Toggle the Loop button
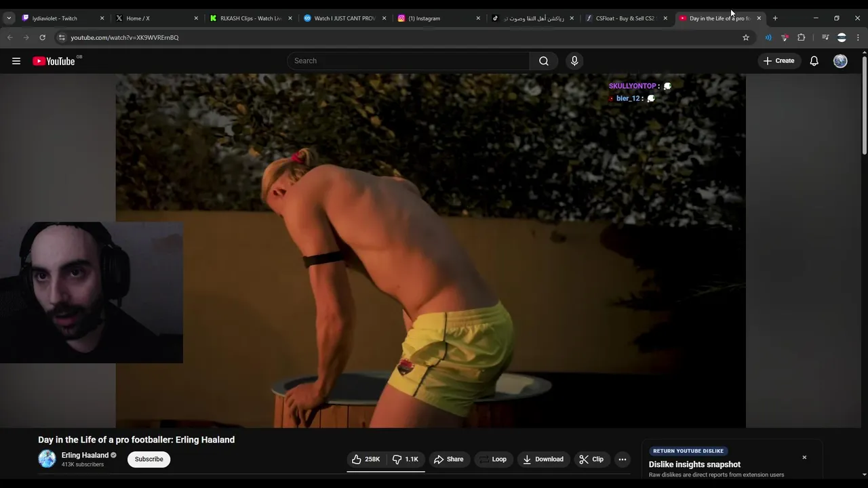Screen dimensions: 868x488 click(493, 460)
